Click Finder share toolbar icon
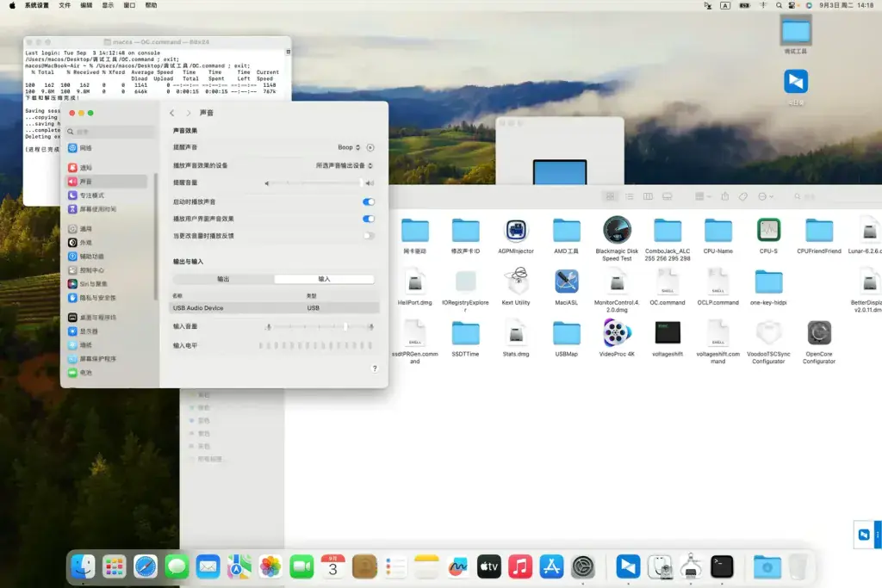882x588 pixels. [x=725, y=196]
